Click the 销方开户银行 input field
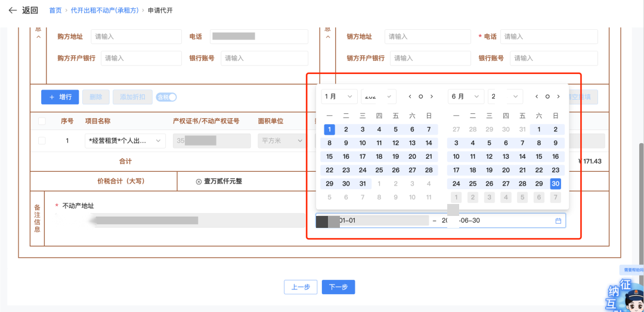Screen dimensions: 644x312 pyautogui.click(x=431, y=58)
